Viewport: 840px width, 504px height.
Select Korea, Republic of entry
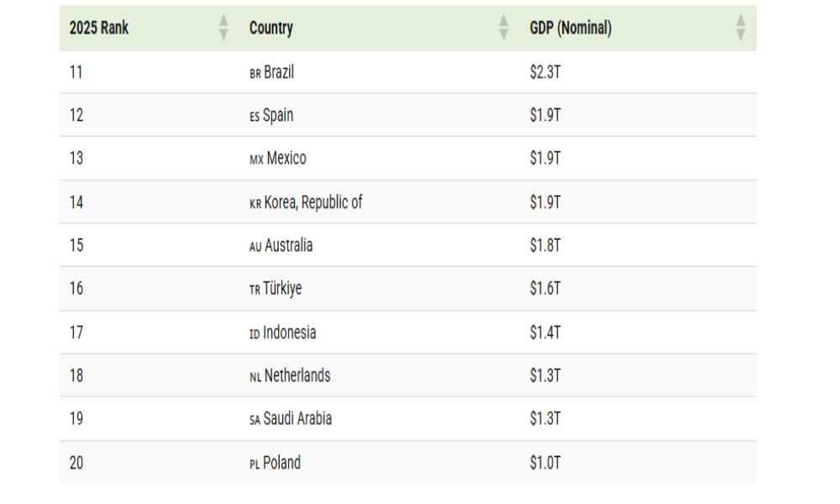pyautogui.click(x=313, y=202)
